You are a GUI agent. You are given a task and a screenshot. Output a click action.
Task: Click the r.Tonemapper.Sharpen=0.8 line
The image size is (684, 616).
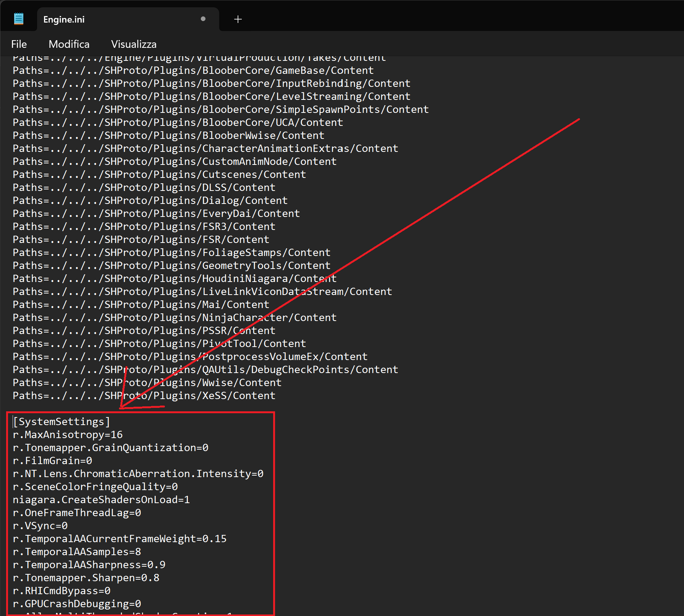[x=86, y=578]
